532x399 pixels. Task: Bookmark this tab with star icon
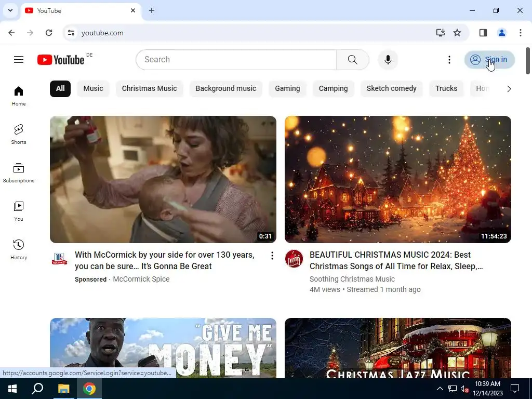pyautogui.click(x=457, y=33)
